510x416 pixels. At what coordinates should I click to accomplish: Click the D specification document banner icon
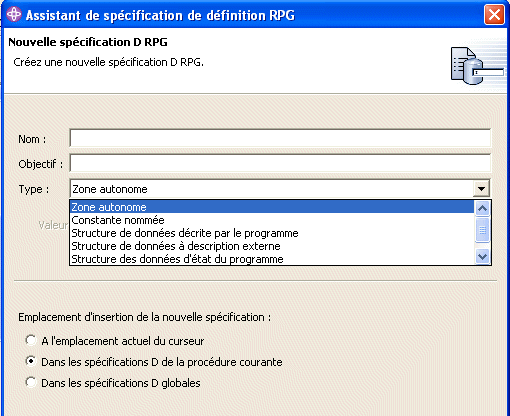477,66
